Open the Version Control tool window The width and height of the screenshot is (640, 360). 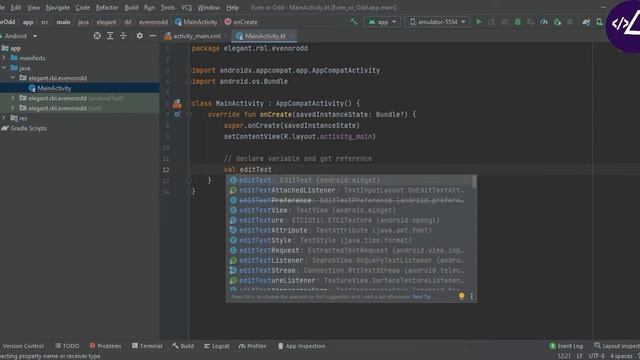[x=23, y=346]
